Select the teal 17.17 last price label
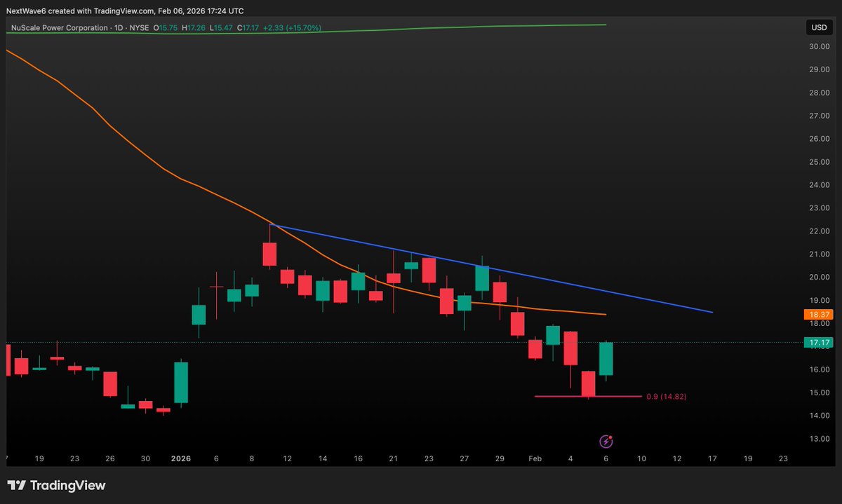Screen dimensions: 842x504 tap(817, 343)
